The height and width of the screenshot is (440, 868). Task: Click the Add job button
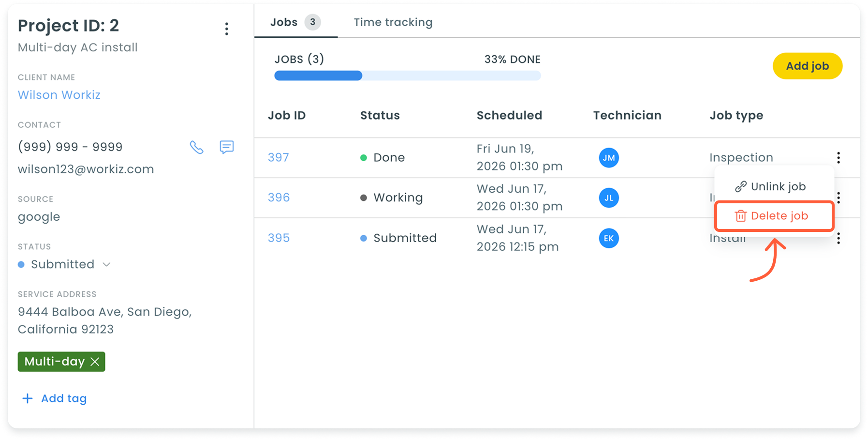point(808,66)
